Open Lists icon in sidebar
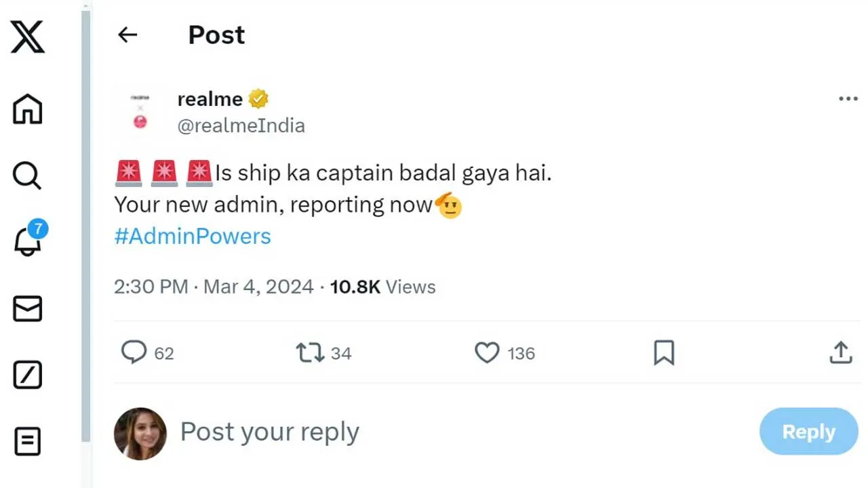The height and width of the screenshot is (488, 868). (28, 441)
